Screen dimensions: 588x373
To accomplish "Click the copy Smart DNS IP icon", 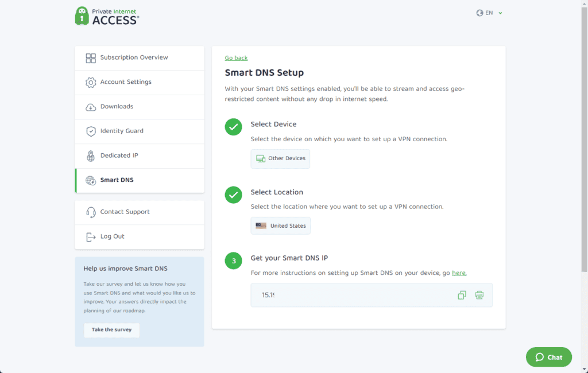I will pos(462,295).
